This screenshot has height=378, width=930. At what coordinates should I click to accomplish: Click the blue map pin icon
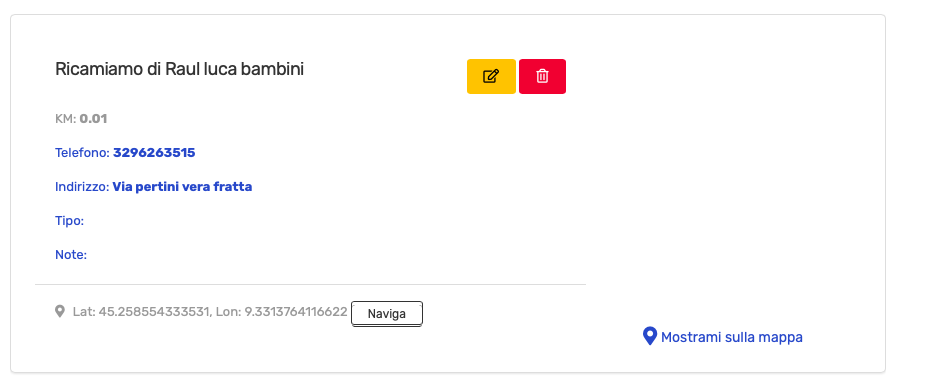pyautogui.click(x=650, y=336)
